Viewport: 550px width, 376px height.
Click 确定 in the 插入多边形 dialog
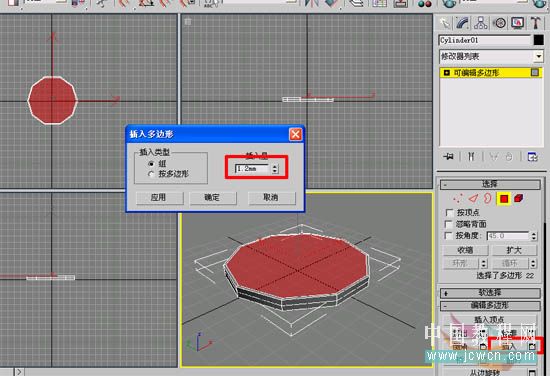213,198
